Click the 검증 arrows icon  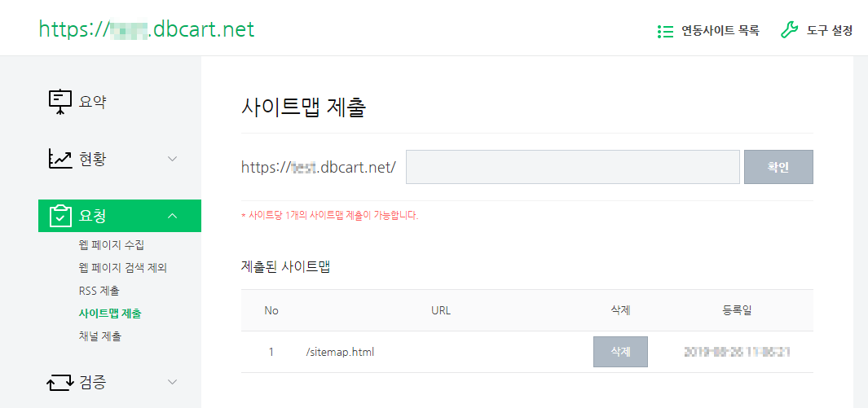click(60, 381)
